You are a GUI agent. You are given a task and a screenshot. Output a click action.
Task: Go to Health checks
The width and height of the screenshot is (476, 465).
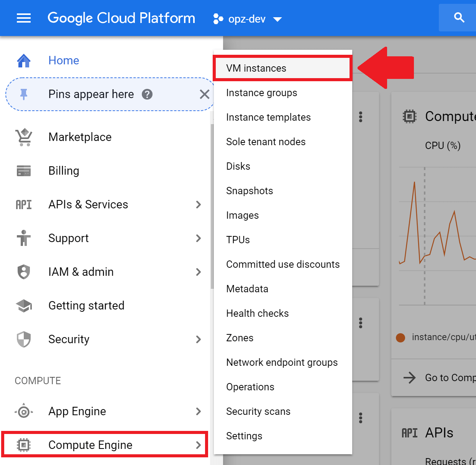(283, 313)
